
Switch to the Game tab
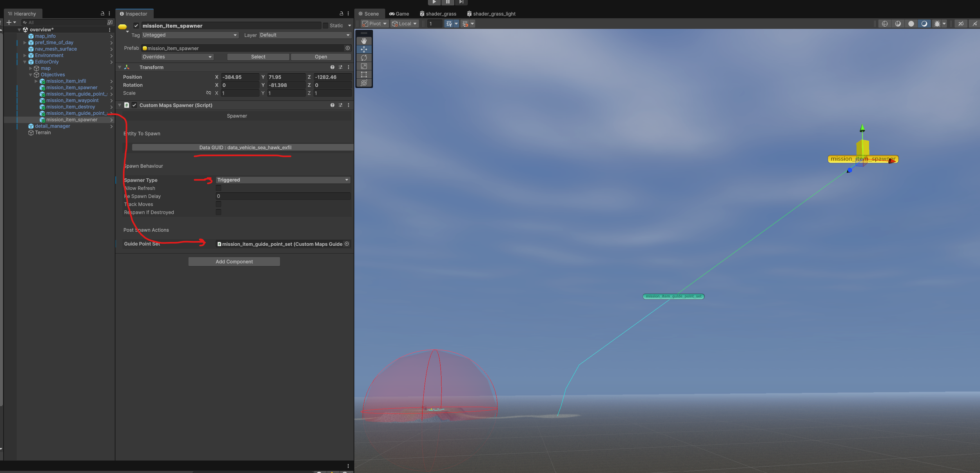pyautogui.click(x=399, y=14)
